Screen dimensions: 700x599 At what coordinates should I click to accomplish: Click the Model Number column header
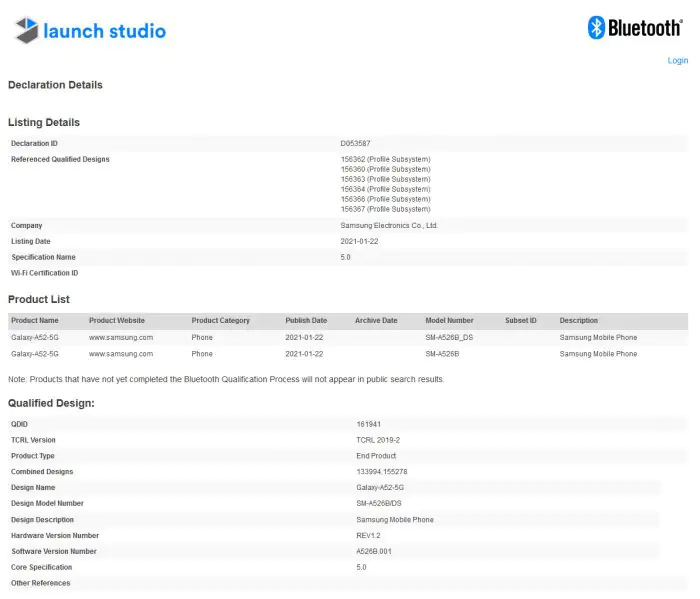[x=450, y=320]
